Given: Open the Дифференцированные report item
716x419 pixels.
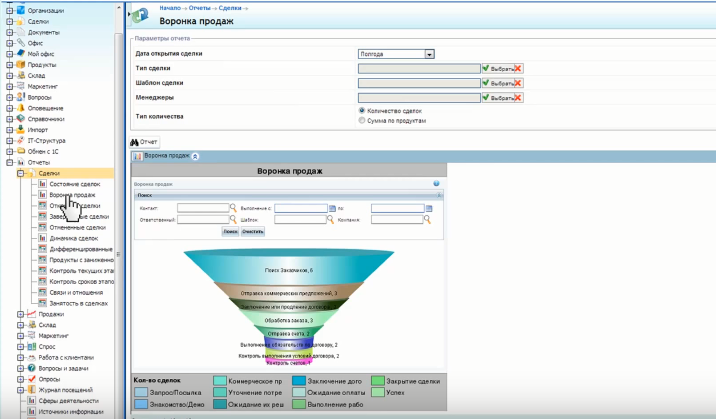Looking at the screenshot, I should (81, 249).
